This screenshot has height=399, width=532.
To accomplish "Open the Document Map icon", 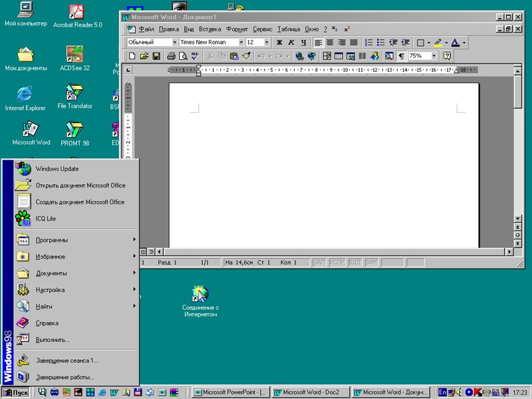I will 389,56.
